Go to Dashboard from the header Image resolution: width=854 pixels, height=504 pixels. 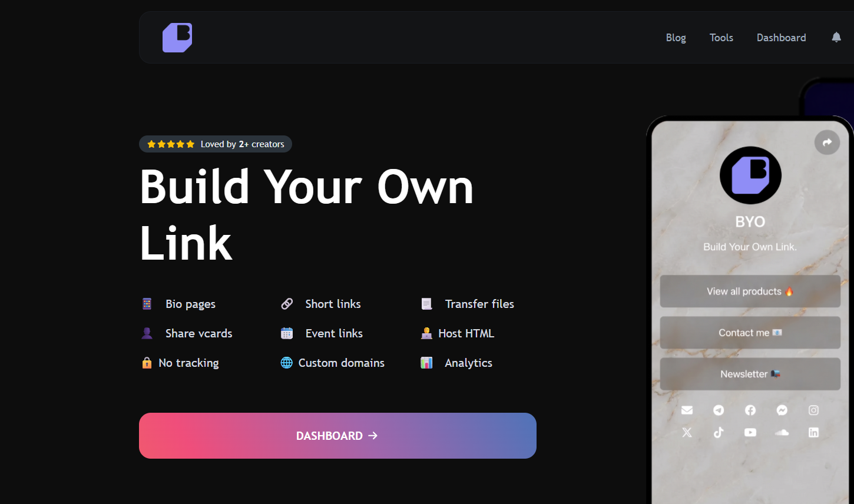coord(781,38)
